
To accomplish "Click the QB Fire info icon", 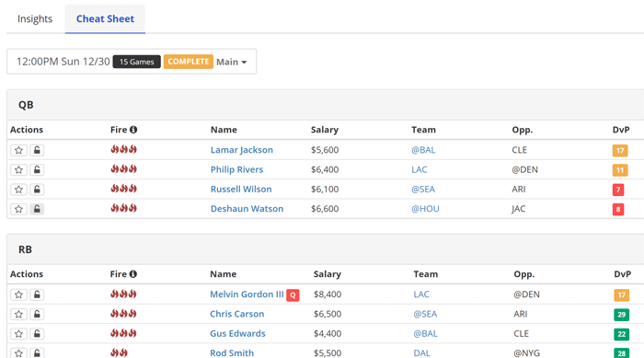I will click(133, 130).
